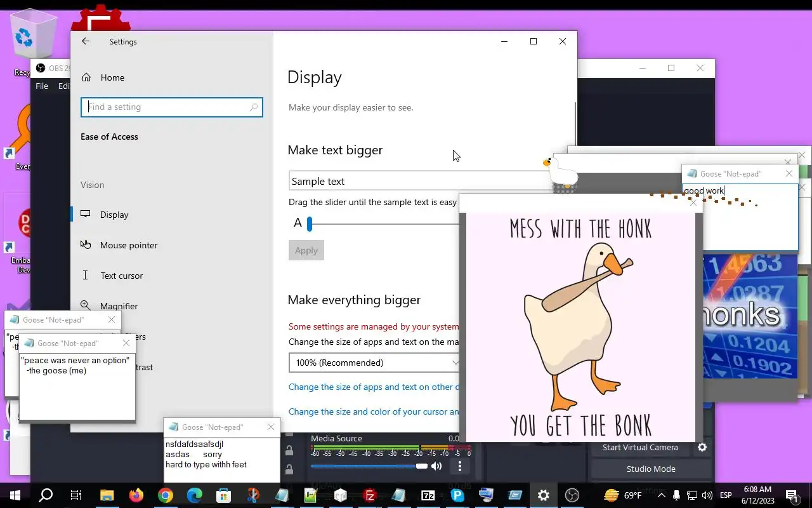The image size is (812, 508).
Task: Open the Edit menu in OBS
Action: point(64,86)
